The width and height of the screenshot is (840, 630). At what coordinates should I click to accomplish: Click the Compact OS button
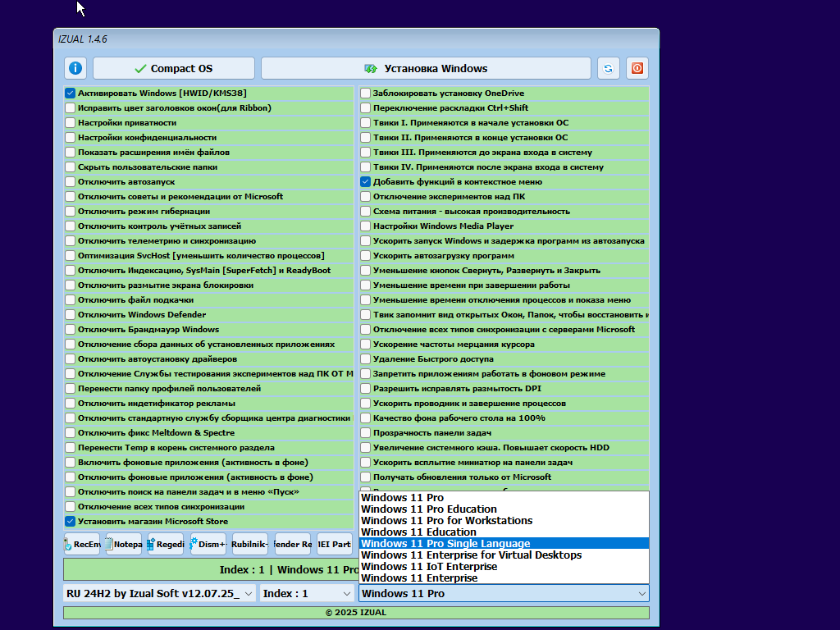point(174,68)
